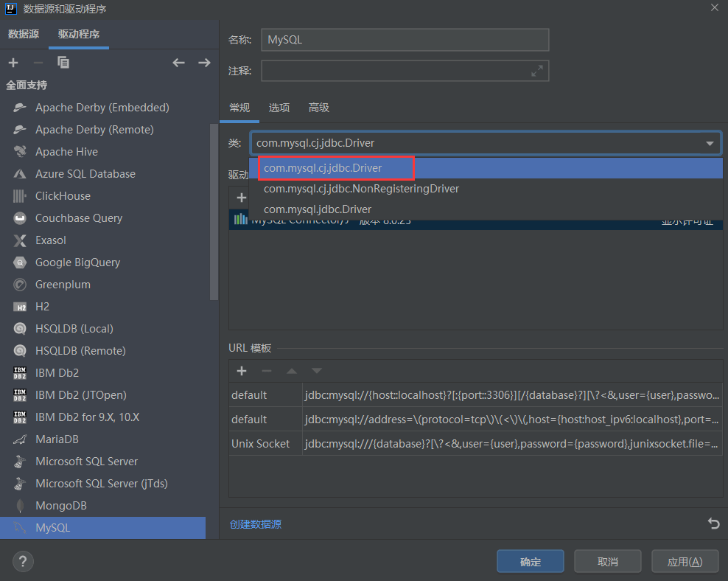Screen dimensions: 728x581
Task: Revert changes using the undo icon
Action: 713,523
